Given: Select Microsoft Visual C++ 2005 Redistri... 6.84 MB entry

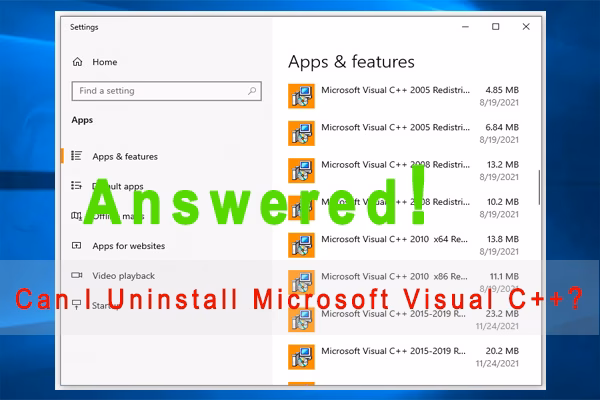Looking at the screenshot, I should (x=403, y=133).
